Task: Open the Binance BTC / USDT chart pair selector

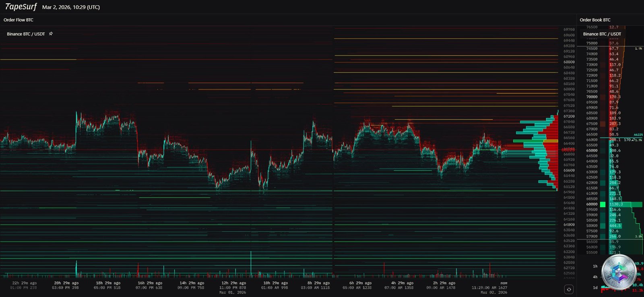Action: [26, 34]
